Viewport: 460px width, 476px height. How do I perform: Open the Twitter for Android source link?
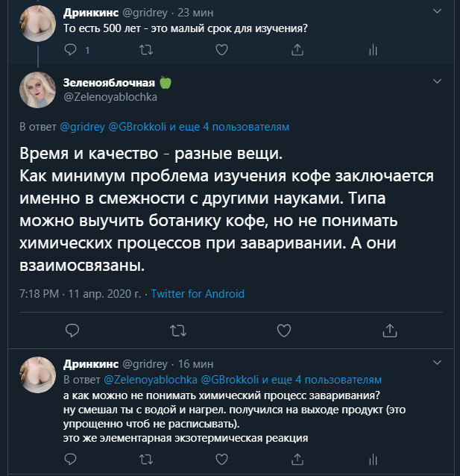pos(198,294)
